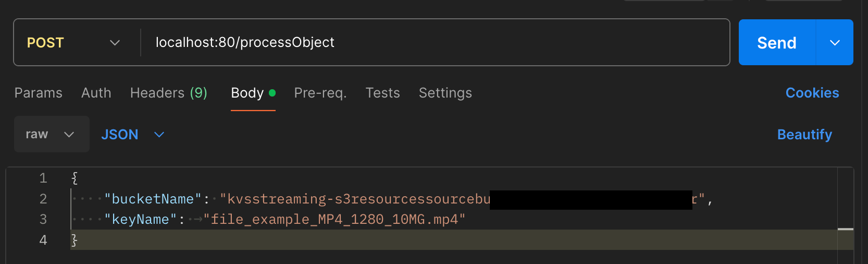
Task: Select the Body tab
Action: coord(248,93)
